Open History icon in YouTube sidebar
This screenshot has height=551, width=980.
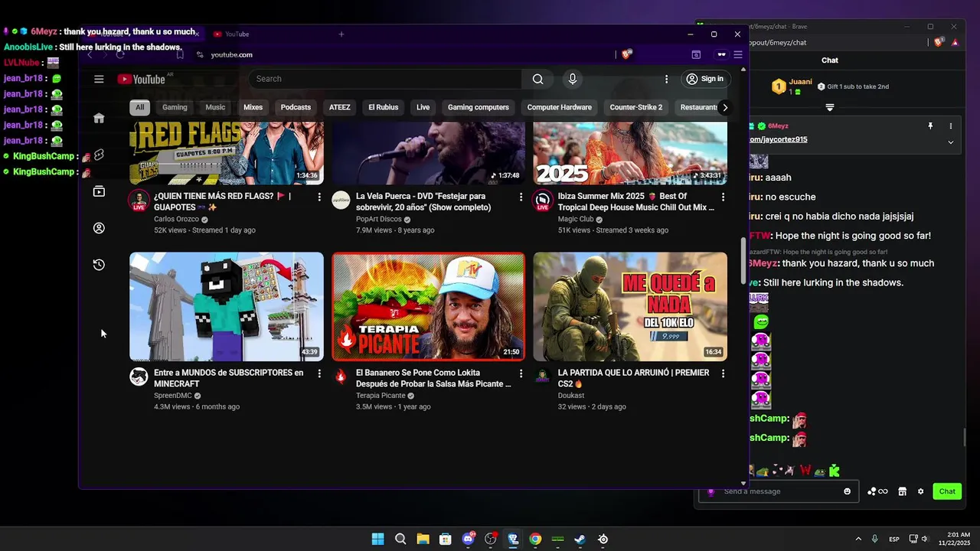[x=99, y=265]
